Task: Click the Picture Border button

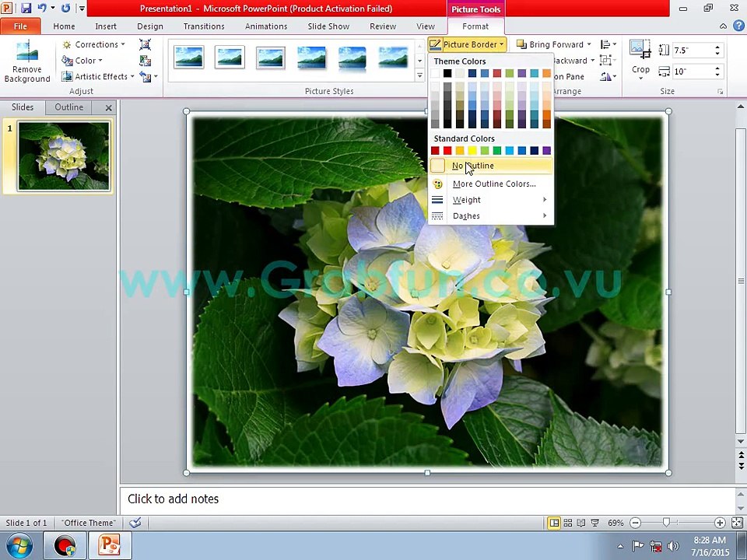Action: [x=467, y=44]
